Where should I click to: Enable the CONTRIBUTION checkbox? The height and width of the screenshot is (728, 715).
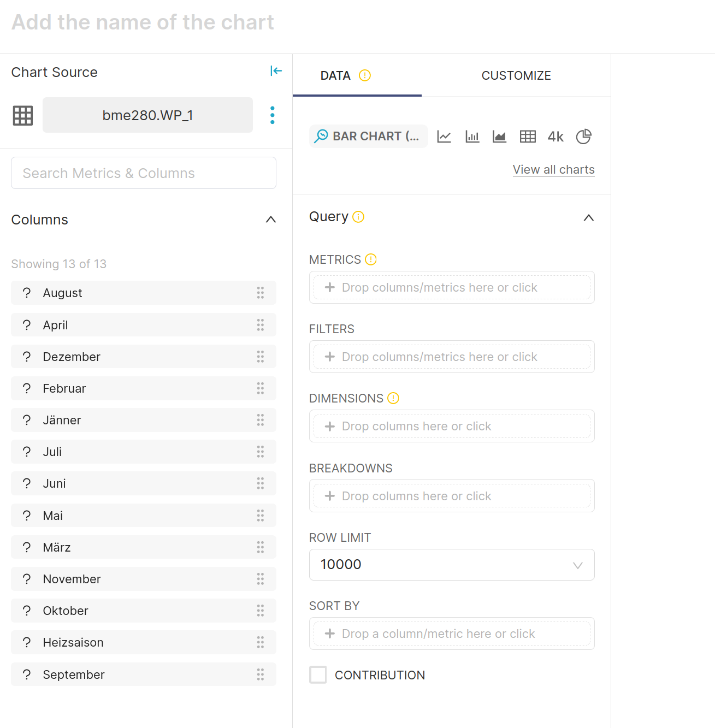[318, 675]
